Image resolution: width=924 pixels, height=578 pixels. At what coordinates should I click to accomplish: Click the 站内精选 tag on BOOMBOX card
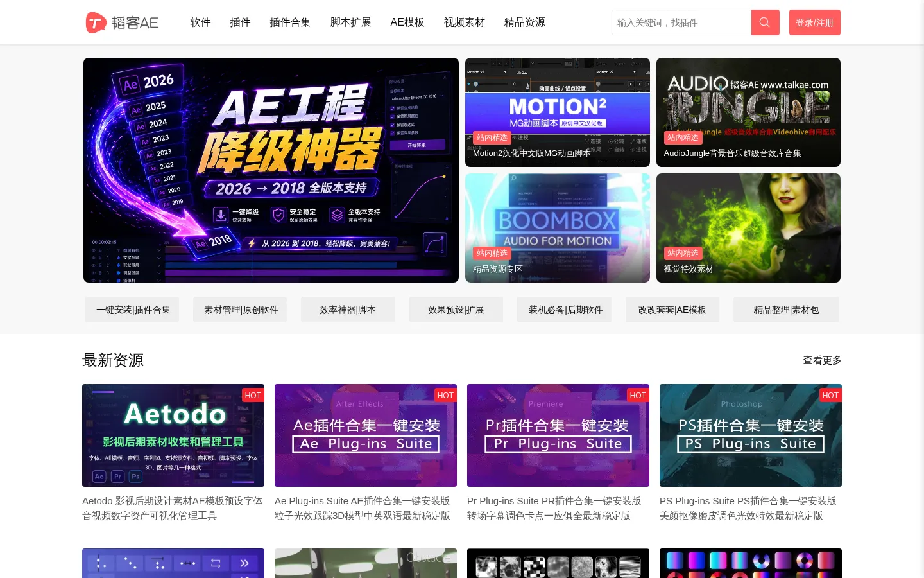(492, 253)
